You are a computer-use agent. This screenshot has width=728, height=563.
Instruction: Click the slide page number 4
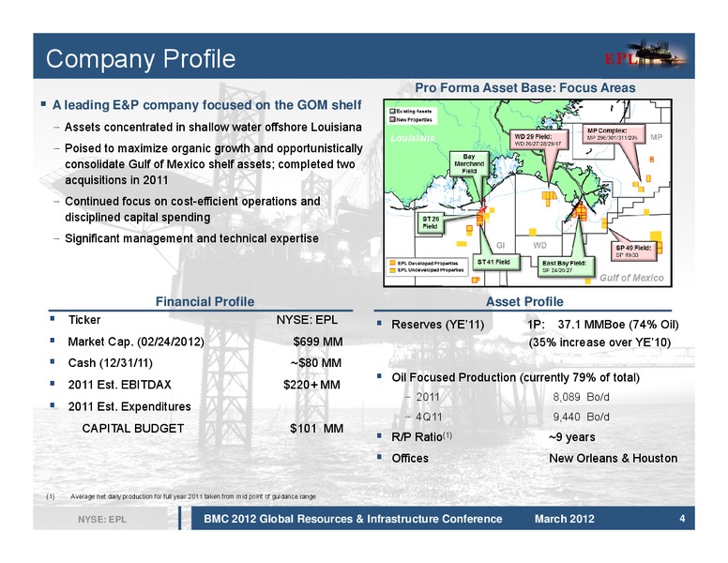click(682, 518)
